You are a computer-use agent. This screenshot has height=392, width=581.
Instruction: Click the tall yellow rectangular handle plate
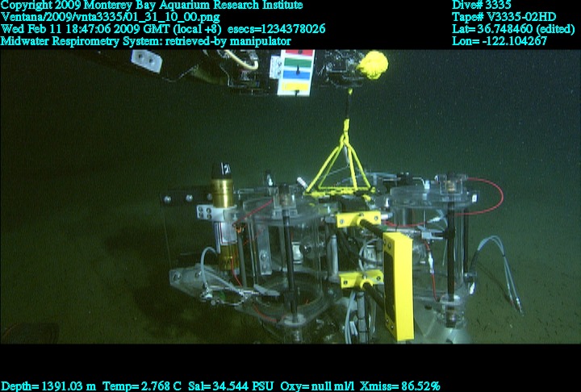[399, 284]
